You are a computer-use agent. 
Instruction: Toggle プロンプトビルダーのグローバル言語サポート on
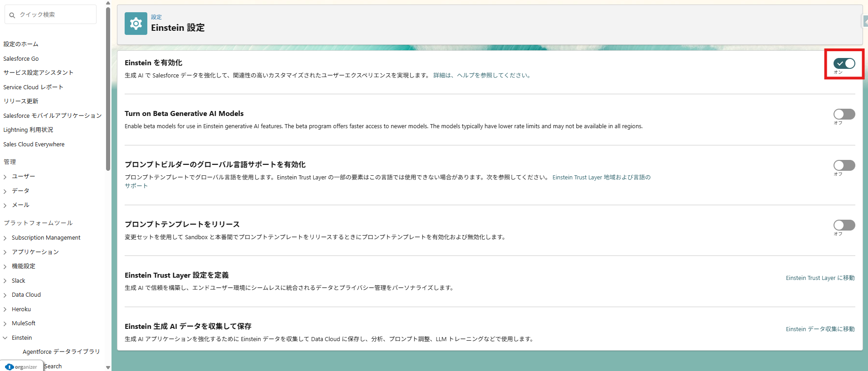pos(844,165)
